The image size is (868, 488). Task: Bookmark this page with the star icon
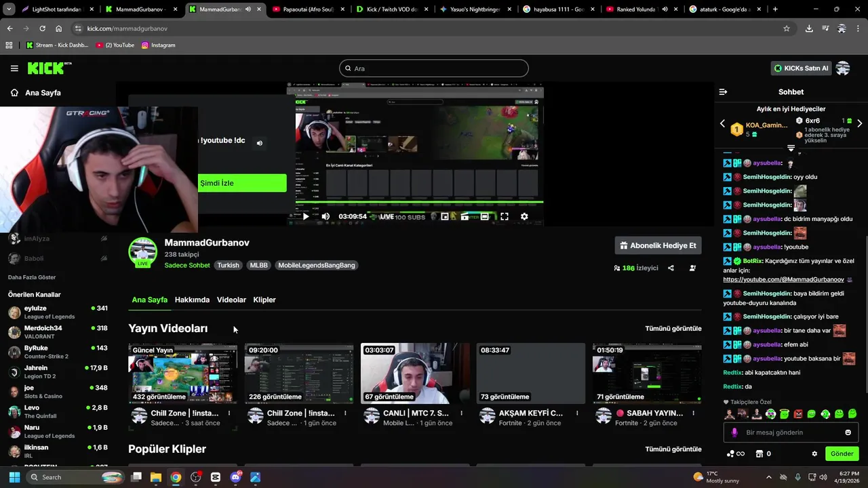click(x=787, y=28)
